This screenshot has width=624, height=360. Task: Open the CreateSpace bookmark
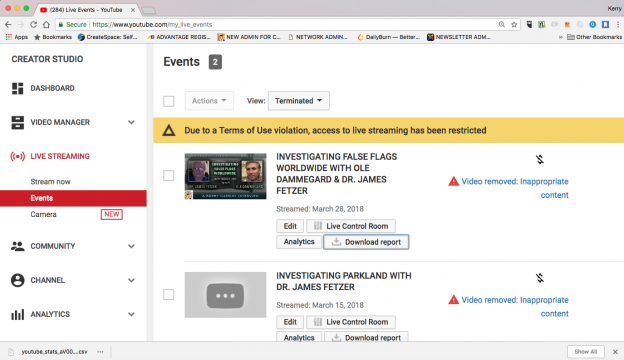click(107, 37)
